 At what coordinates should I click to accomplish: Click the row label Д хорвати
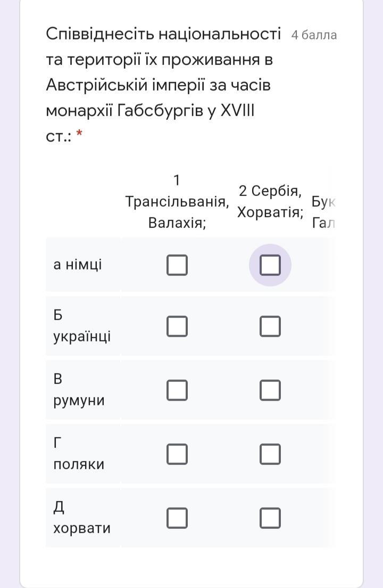[x=82, y=518]
